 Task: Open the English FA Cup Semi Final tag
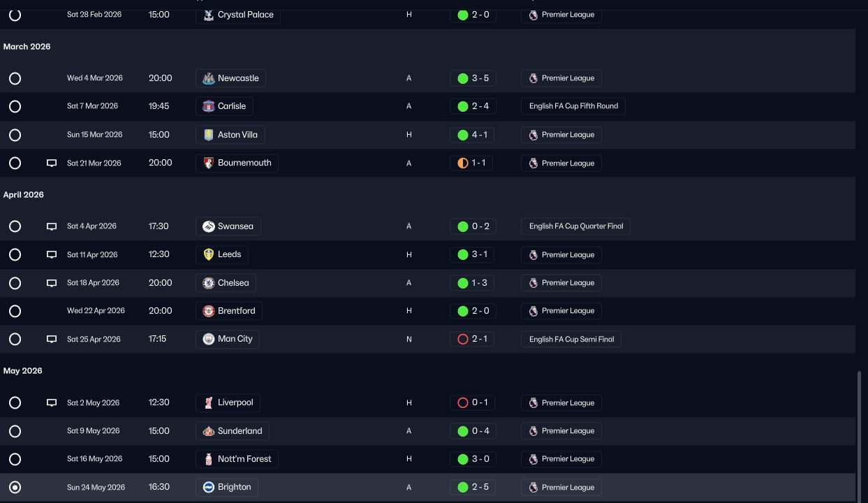pyautogui.click(x=571, y=340)
